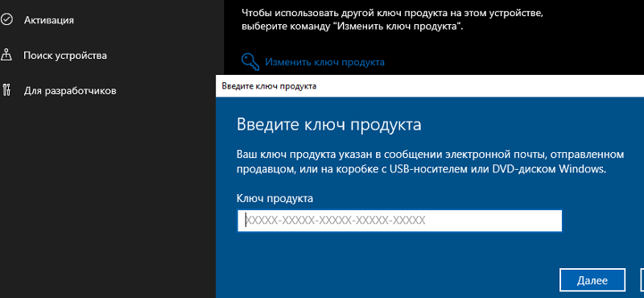Click the text beginning 'Ваш ключ продукта указан'
The width and height of the screenshot is (644, 298).
[x=430, y=162]
